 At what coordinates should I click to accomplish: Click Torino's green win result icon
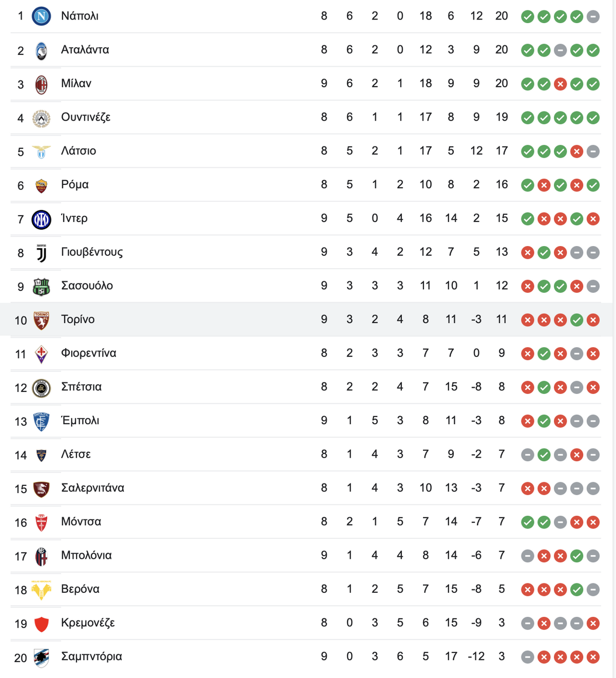coord(576,321)
